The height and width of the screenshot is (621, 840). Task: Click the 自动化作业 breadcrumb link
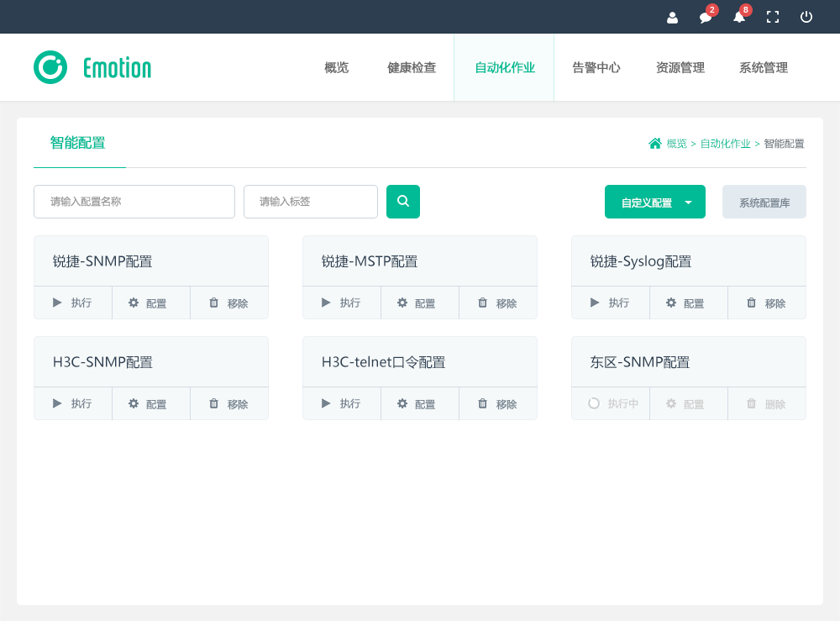pos(726,144)
